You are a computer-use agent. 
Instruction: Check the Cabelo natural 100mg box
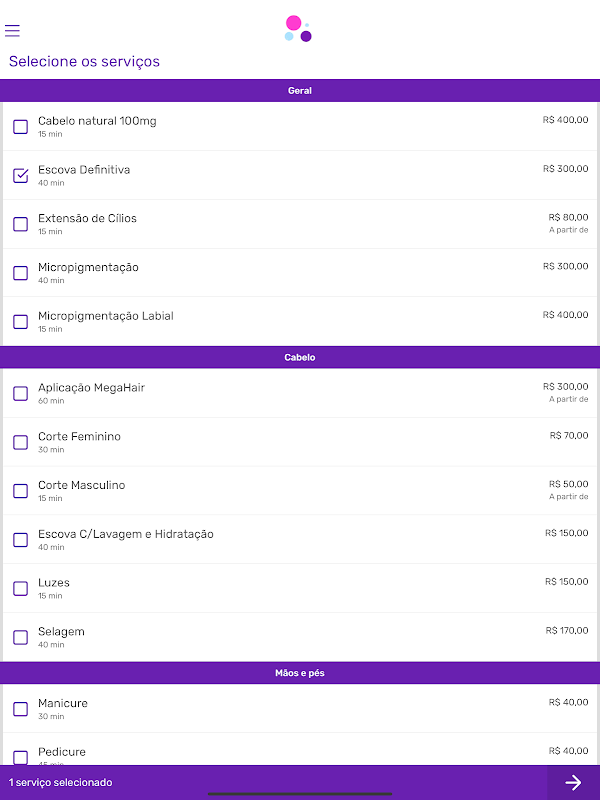tap(20, 127)
